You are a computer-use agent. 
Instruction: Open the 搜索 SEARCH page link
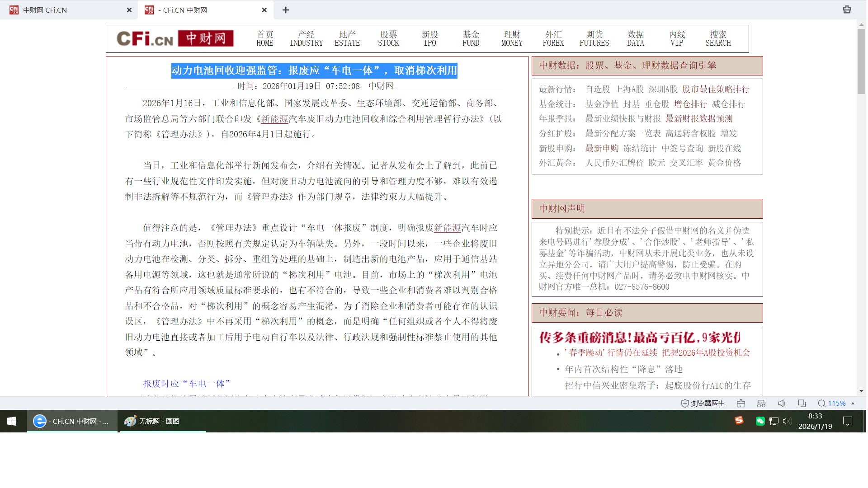pyautogui.click(x=718, y=38)
